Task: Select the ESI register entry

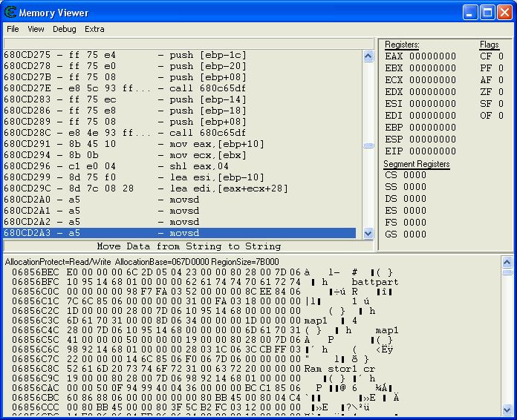Action: pyautogui.click(x=420, y=104)
